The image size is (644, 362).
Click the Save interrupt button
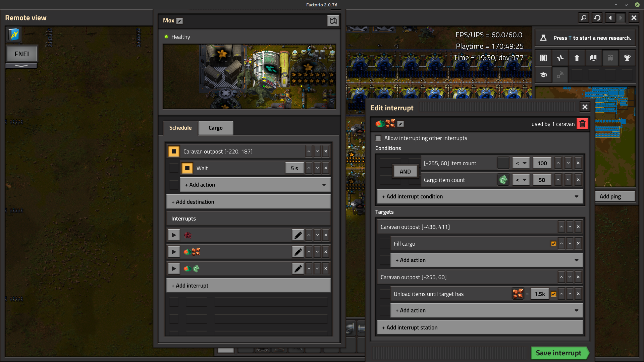tap(559, 353)
